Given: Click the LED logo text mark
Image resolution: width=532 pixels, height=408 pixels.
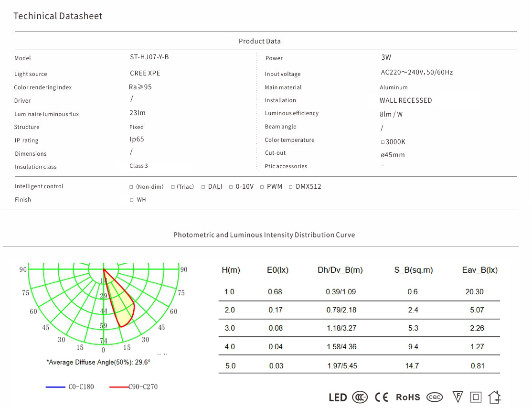Looking at the screenshot, I should tap(338, 397).
